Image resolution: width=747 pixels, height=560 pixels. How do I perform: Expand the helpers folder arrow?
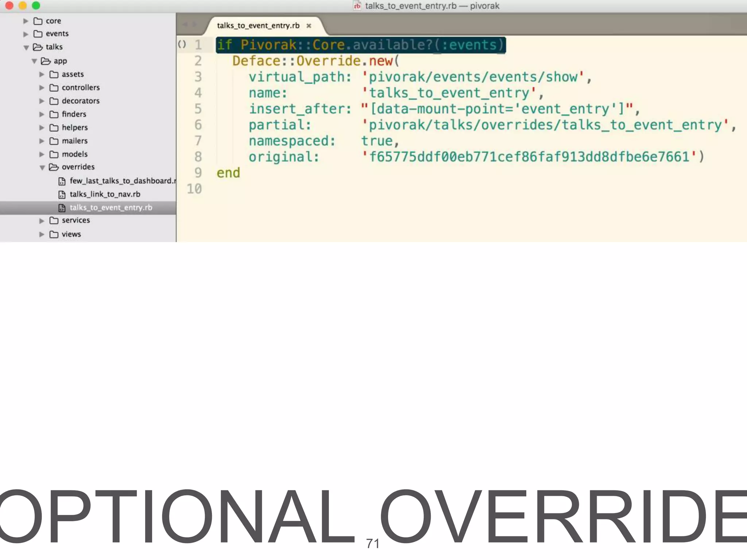click(42, 128)
